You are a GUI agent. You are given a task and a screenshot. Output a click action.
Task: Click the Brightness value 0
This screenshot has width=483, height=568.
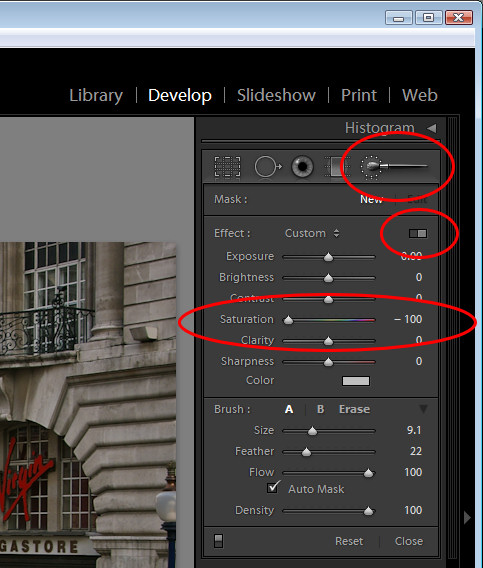coord(419,277)
